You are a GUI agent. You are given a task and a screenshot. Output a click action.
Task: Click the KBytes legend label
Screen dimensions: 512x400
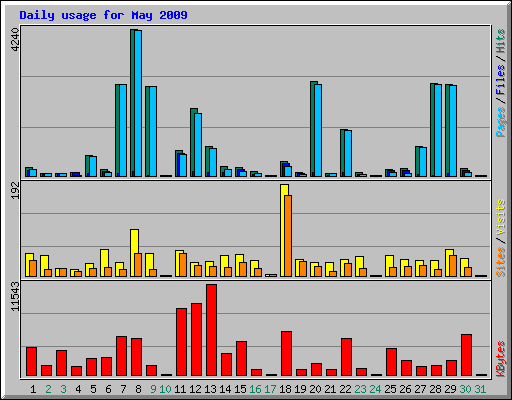tap(501, 359)
